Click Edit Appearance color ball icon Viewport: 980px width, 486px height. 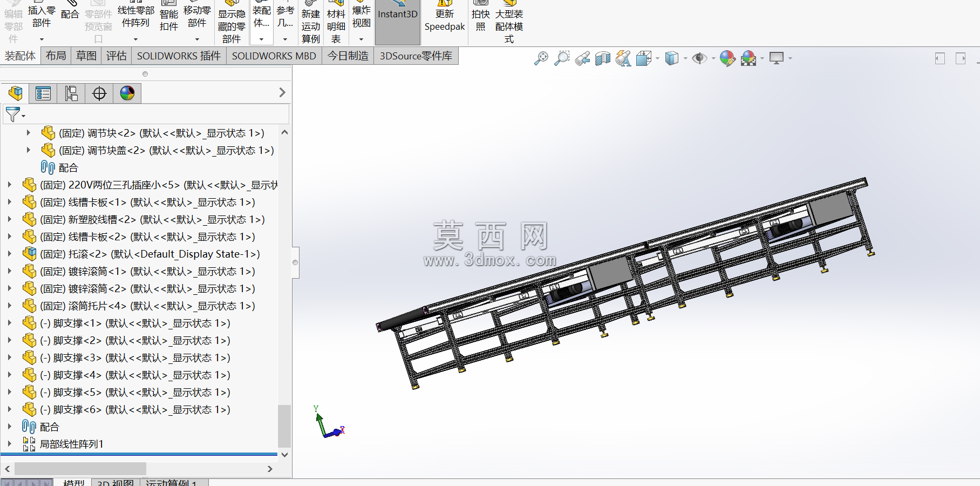[727, 58]
